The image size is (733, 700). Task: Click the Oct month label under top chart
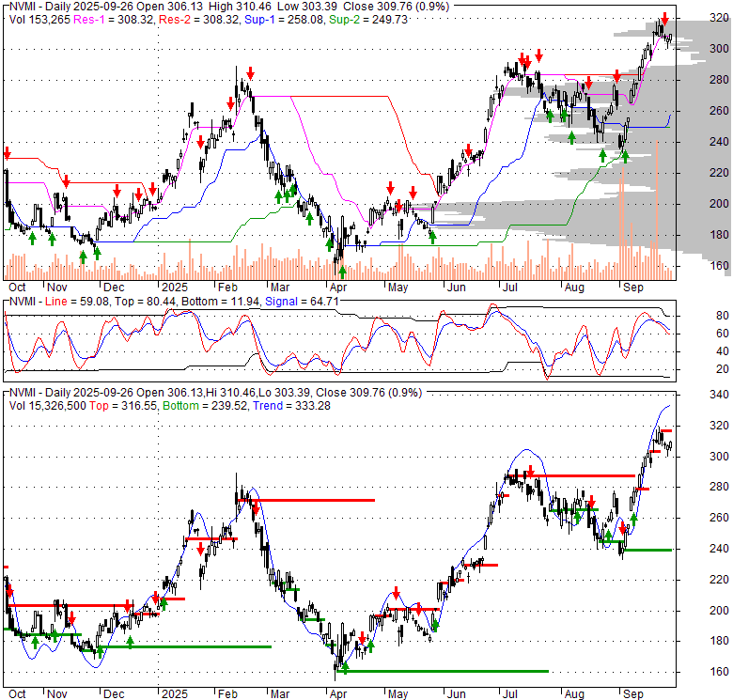pyautogui.click(x=17, y=288)
